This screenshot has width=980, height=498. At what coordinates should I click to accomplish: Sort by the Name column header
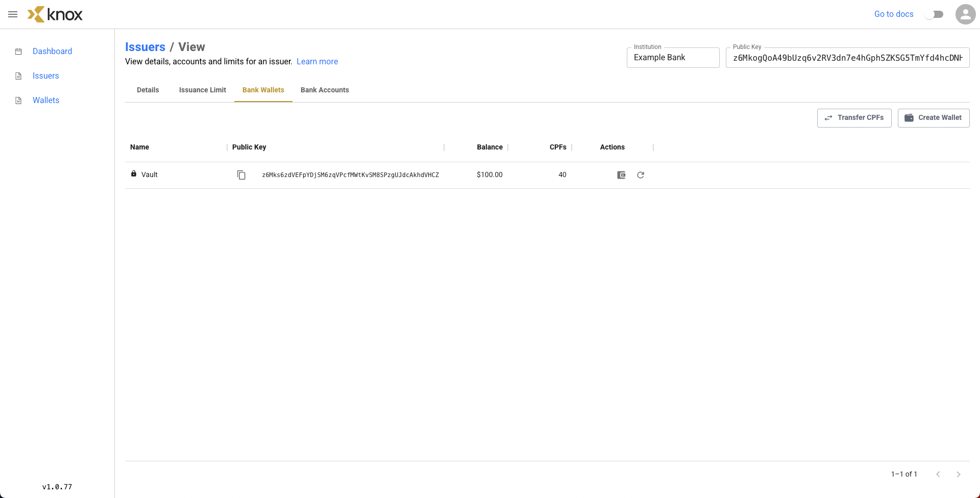139,147
